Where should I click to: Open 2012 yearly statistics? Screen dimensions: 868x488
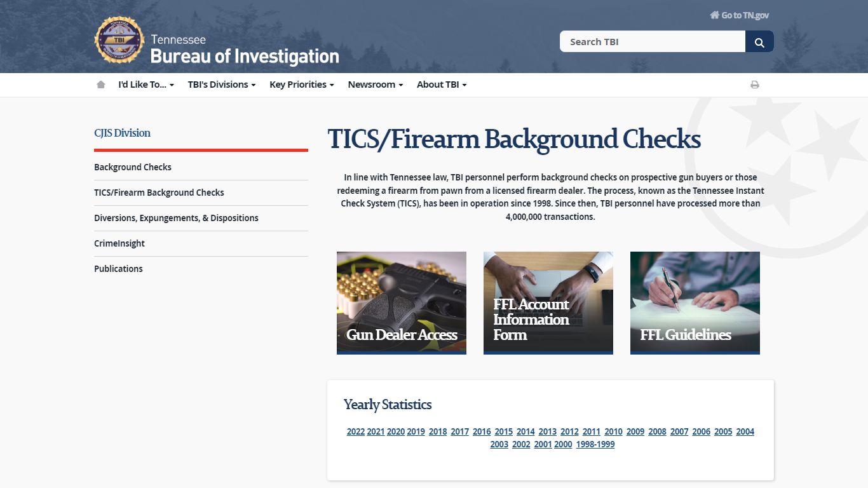(569, 431)
